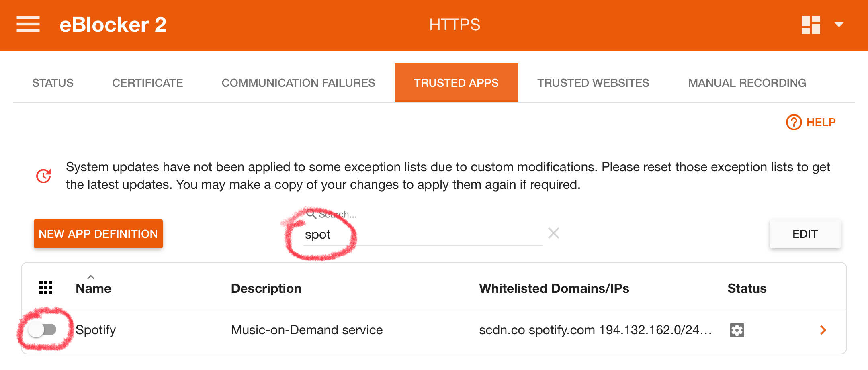Sort by Name column arrow
The width and height of the screenshot is (868, 370).
[x=91, y=277]
